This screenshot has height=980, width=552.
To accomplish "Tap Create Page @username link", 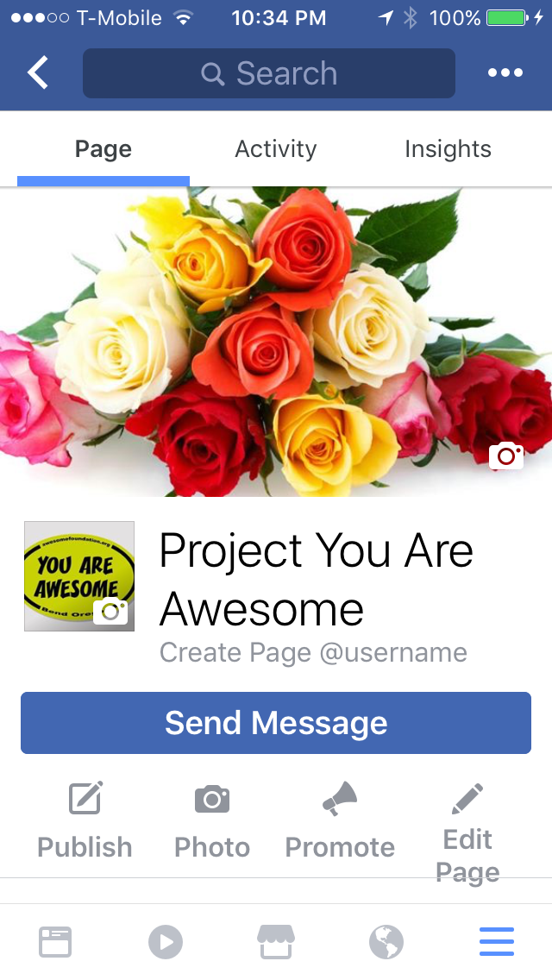I will [x=313, y=652].
